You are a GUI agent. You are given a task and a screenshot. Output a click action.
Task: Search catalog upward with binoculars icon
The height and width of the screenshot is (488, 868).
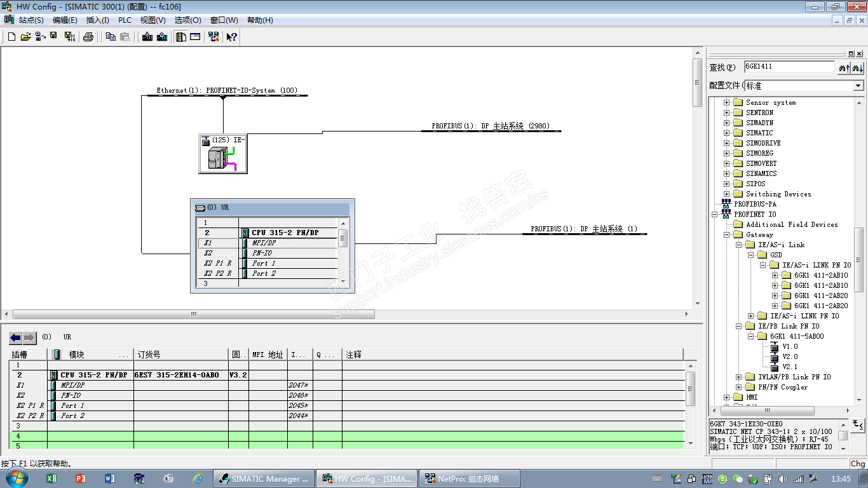tap(844, 67)
